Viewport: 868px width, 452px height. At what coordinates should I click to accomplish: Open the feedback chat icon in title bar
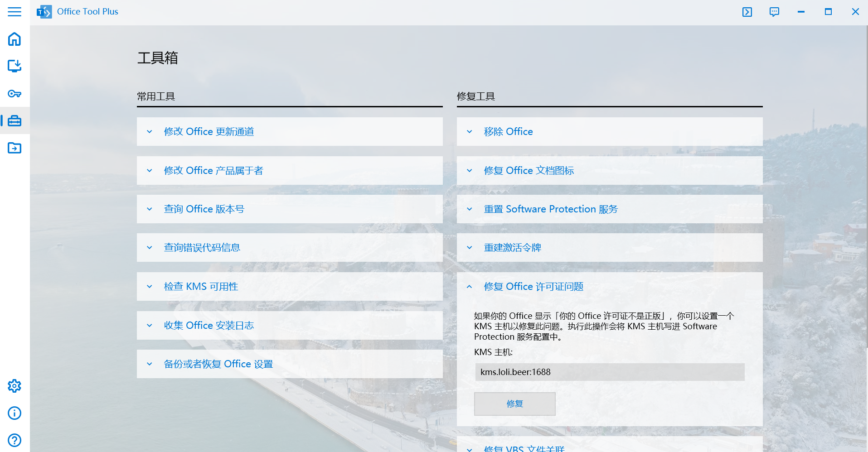pos(774,12)
